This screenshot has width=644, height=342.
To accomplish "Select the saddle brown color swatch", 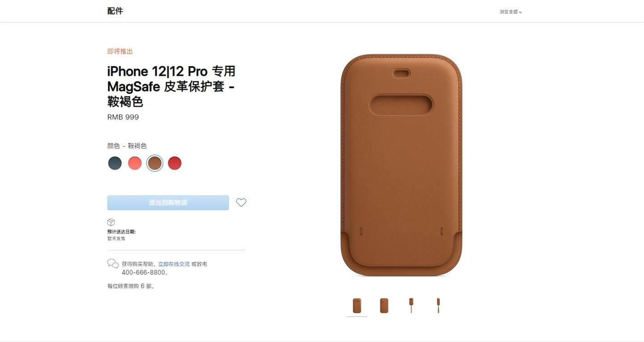I will (155, 163).
